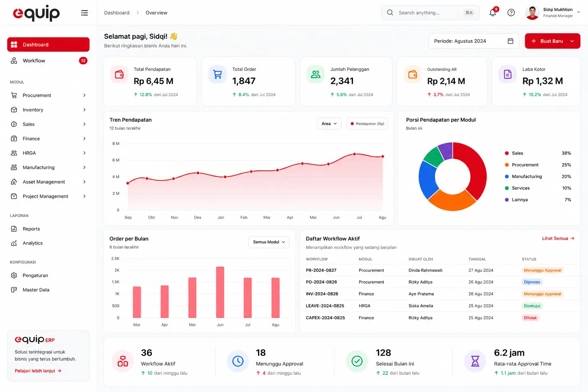Viewport: 588px width, 392px height.
Task: Click the Pengaturan gear icon
Action: 14,276
